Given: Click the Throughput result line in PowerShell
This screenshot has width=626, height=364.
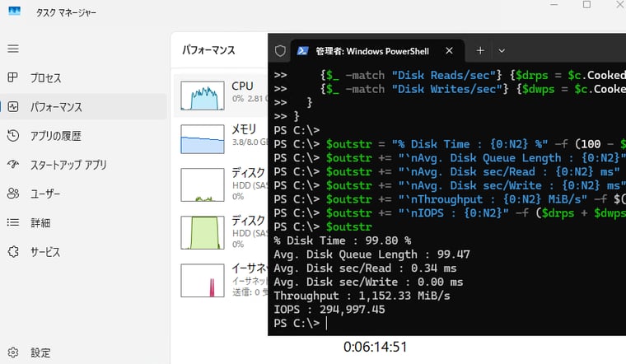Looking at the screenshot, I should pos(362,296).
